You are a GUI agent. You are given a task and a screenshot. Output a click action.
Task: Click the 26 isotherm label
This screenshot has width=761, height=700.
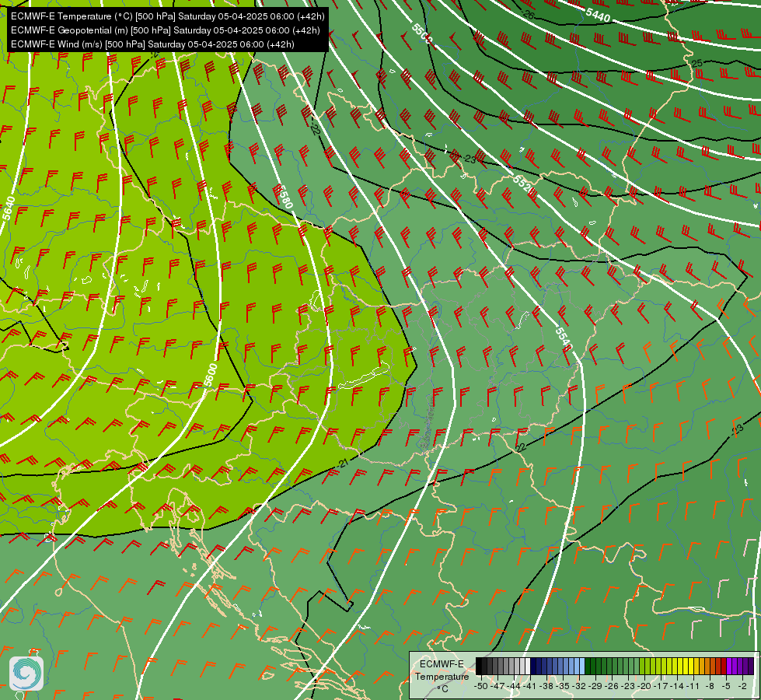(529, 16)
